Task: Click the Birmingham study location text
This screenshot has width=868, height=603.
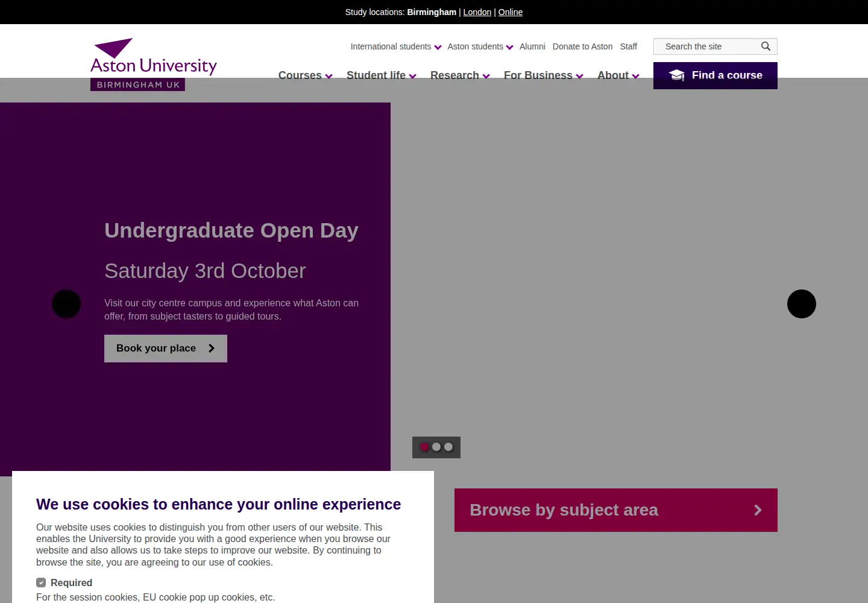Action: click(432, 12)
